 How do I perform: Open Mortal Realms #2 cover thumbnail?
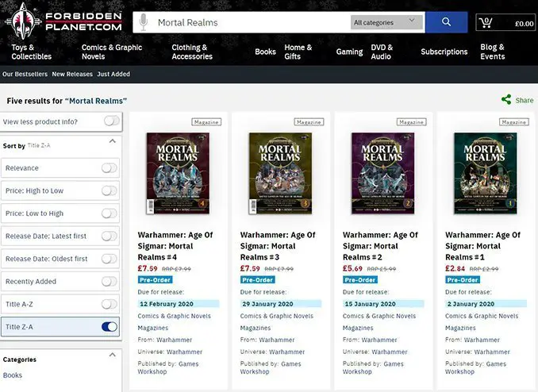point(383,173)
